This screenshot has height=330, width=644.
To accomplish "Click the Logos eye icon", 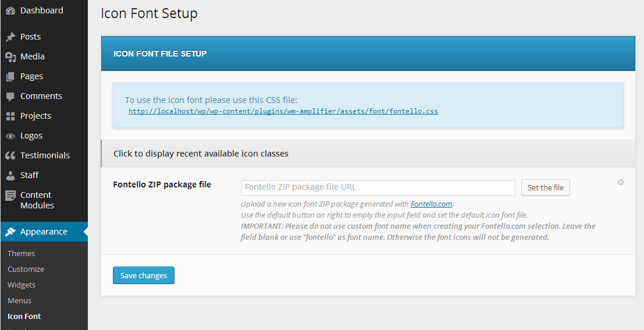I will tap(10, 136).
